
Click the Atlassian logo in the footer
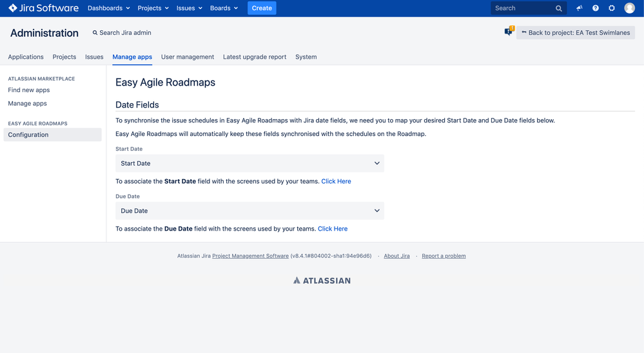point(322,281)
